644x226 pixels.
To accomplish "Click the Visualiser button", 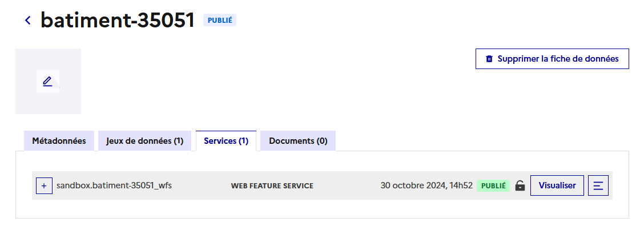I will 557,185.
